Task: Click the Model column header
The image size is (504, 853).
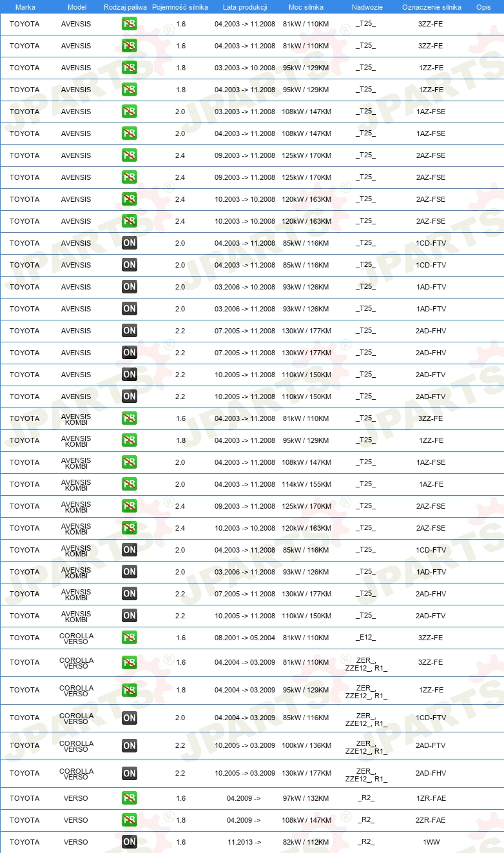Action: click(77, 7)
